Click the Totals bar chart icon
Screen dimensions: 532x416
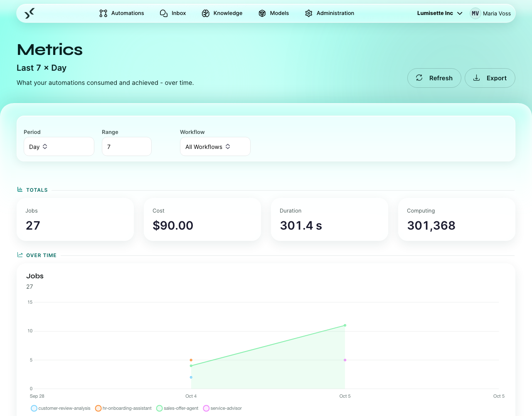click(x=20, y=190)
